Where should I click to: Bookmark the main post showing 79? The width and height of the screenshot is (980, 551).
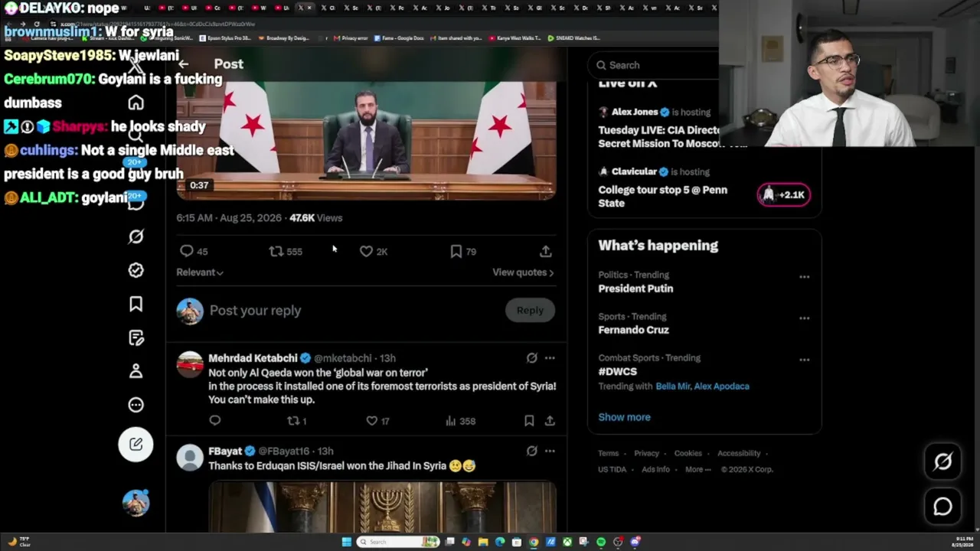463,251
